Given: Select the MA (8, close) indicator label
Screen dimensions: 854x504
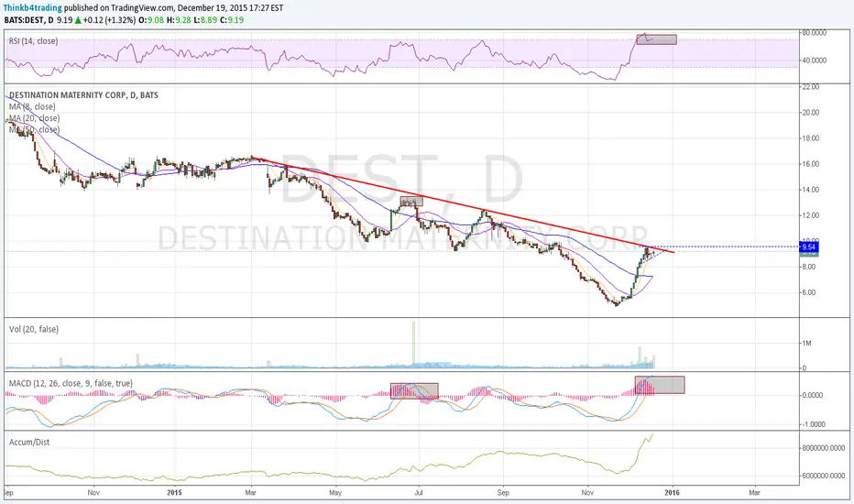Looking at the screenshot, I should click(x=32, y=106).
